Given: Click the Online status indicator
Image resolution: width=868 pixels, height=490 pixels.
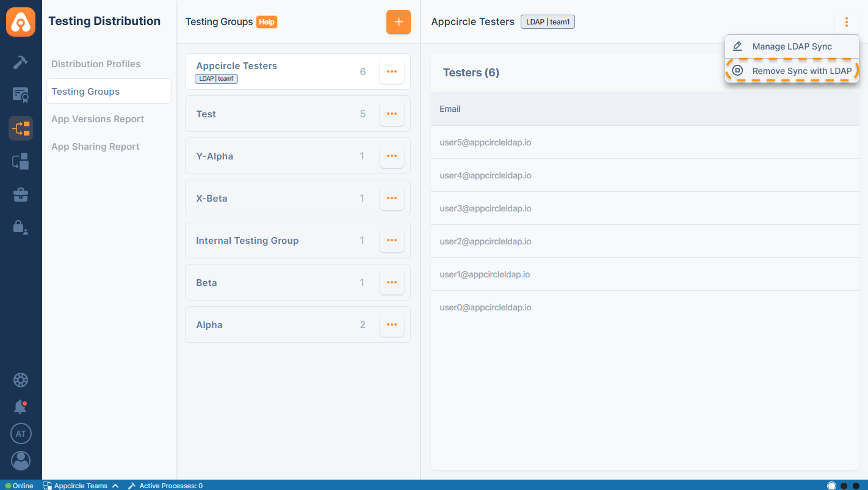Looking at the screenshot, I should point(19,486).
